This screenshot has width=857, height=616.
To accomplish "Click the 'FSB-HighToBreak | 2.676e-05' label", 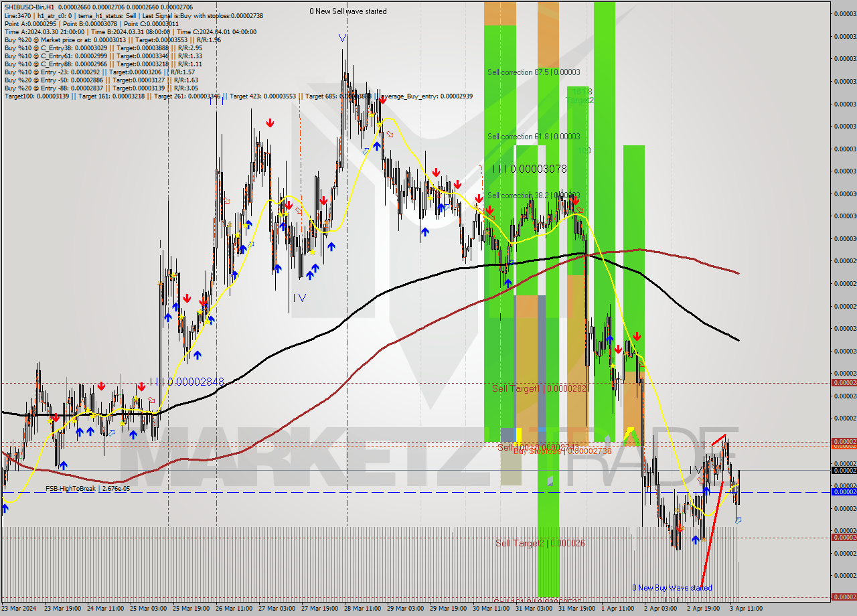I will coord(88,489).
